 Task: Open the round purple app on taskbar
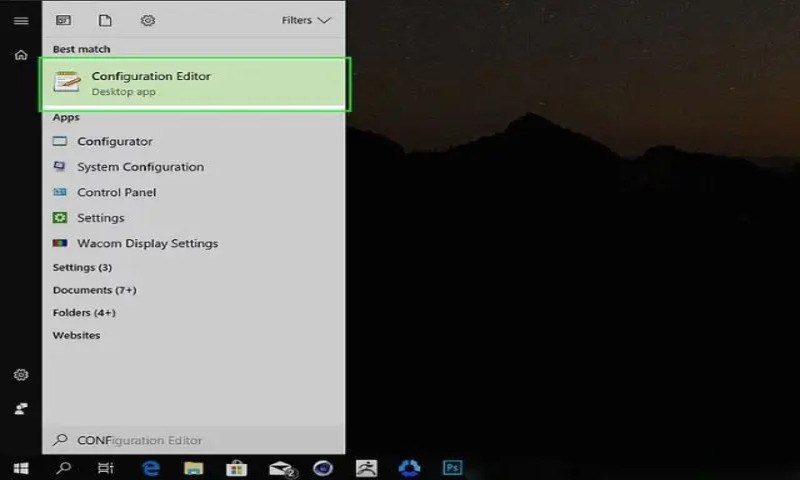pos(323,468)
